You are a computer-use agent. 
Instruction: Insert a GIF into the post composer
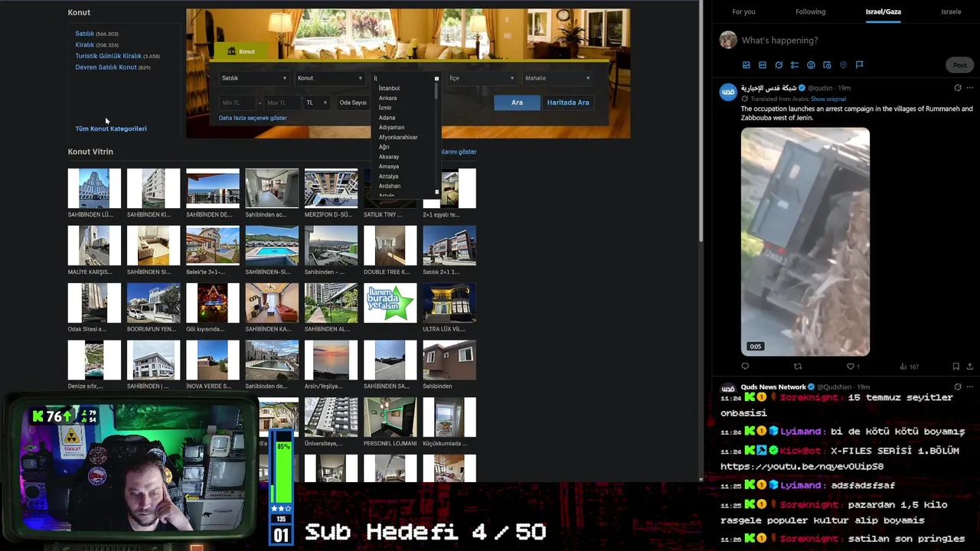[x=763, y=65]
